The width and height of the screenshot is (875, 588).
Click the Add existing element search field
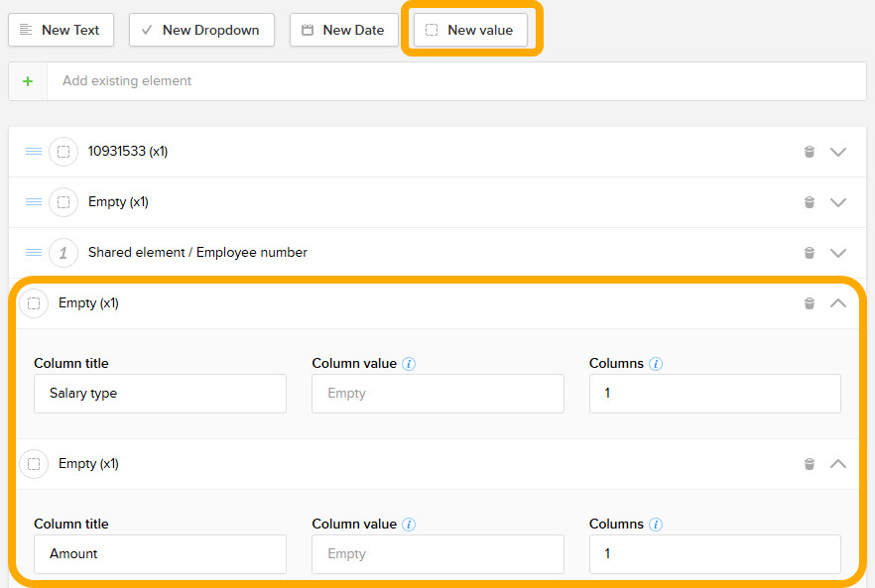coord(456,81)
